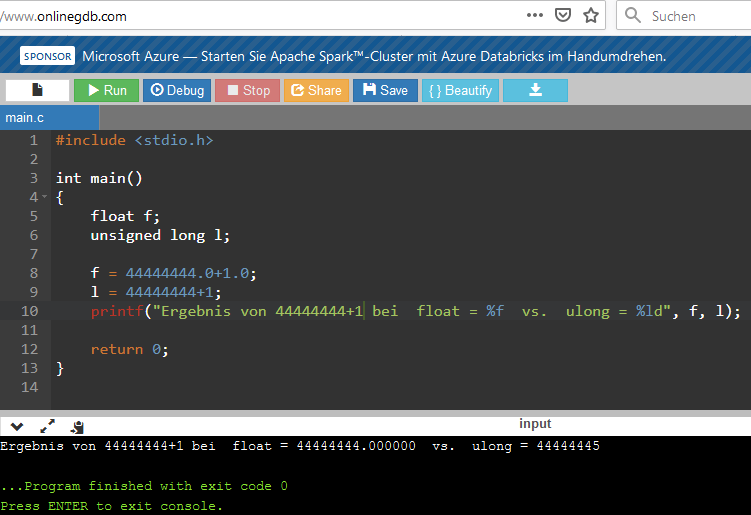Click the Pocket save icon
This screenshot has width=751, height=515.
(x=563, y=15)
